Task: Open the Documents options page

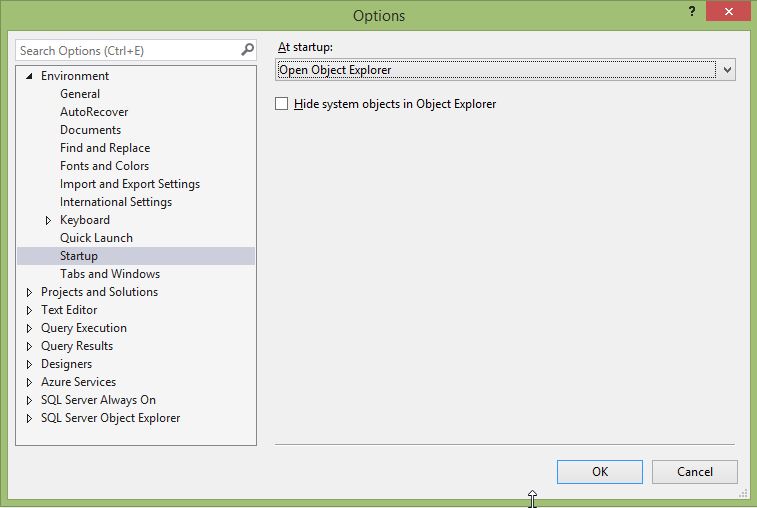Action: point(90,130)
